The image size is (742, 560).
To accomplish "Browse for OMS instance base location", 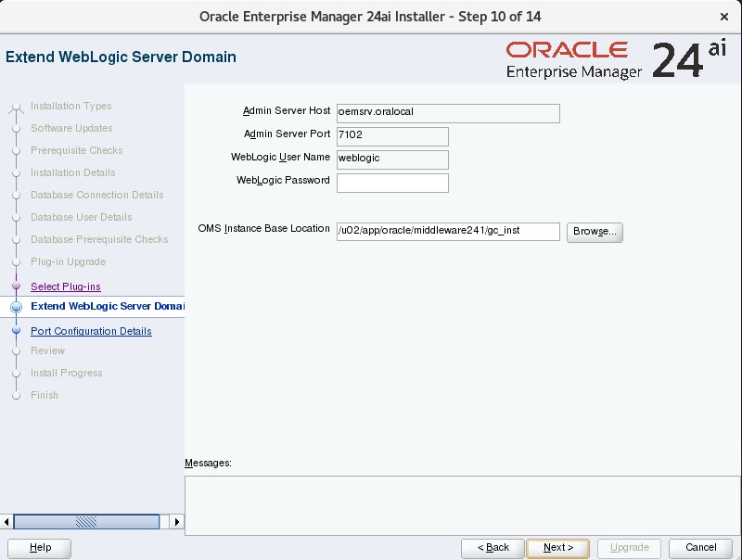I will [x=595, y=232].
